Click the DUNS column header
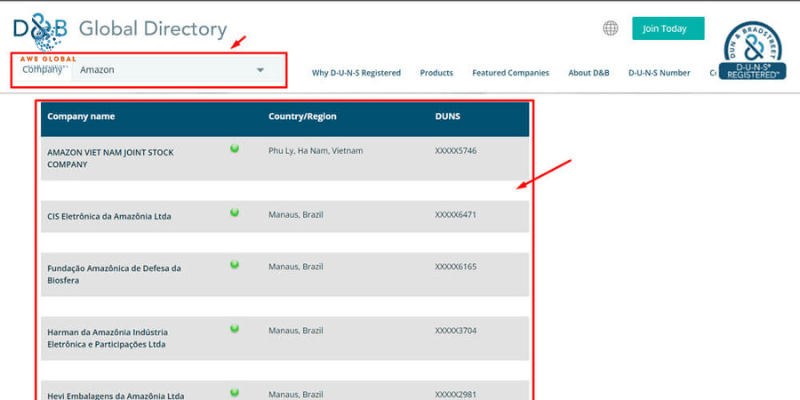 pos(447,116)
